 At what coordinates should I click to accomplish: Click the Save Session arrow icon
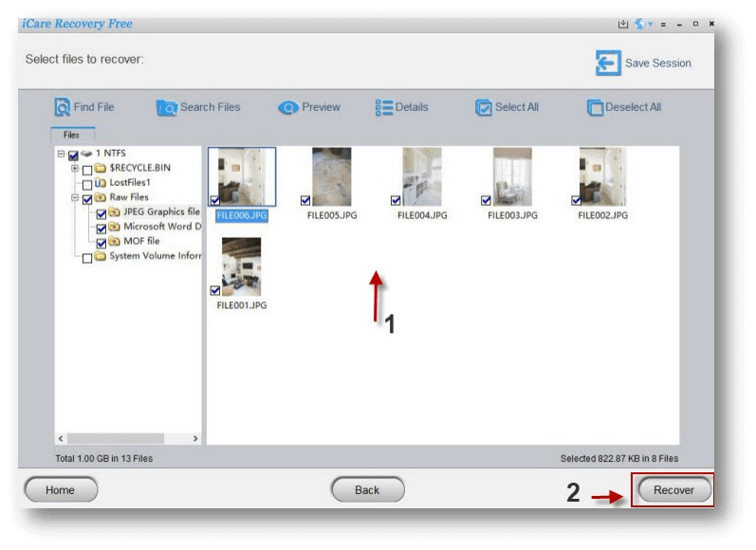(608, 63)
